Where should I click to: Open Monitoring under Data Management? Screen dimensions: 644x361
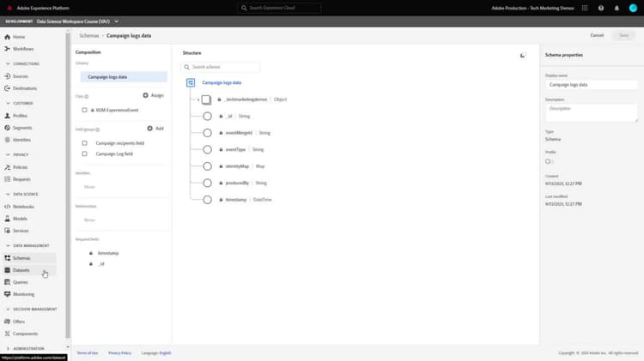tap(23, 294)
